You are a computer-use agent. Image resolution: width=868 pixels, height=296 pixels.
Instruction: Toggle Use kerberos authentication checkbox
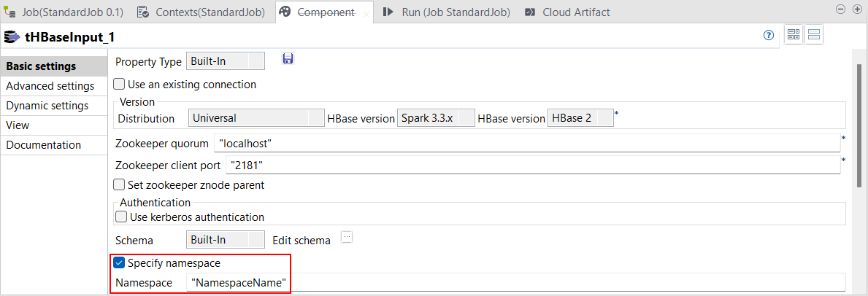[122, 217]
